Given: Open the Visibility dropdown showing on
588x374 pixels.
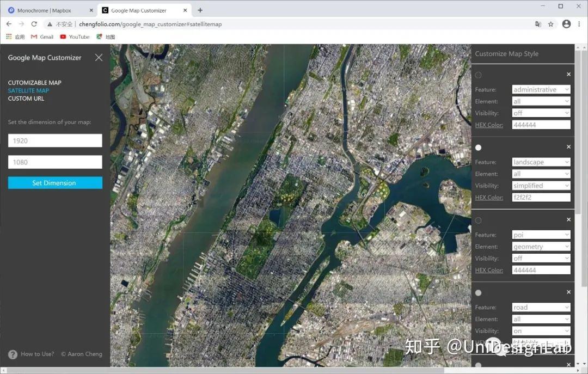Looking at the screenshot, I should point(541,331).
